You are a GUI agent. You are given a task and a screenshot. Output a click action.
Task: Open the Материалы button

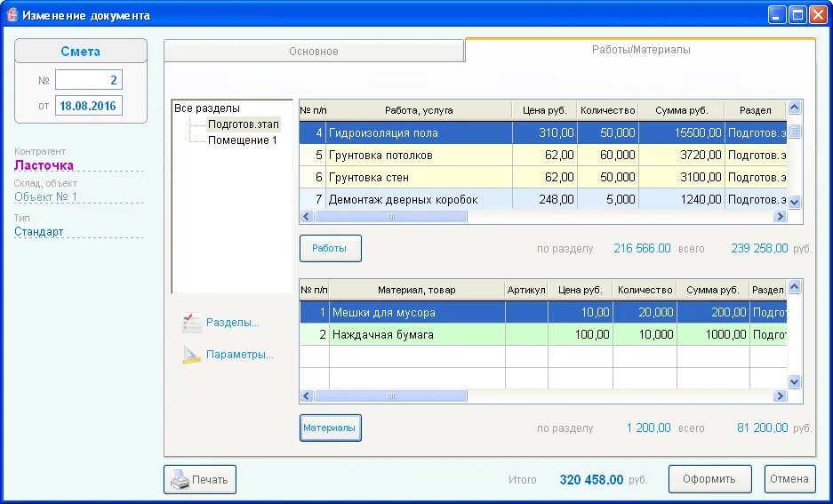point(331,428)
